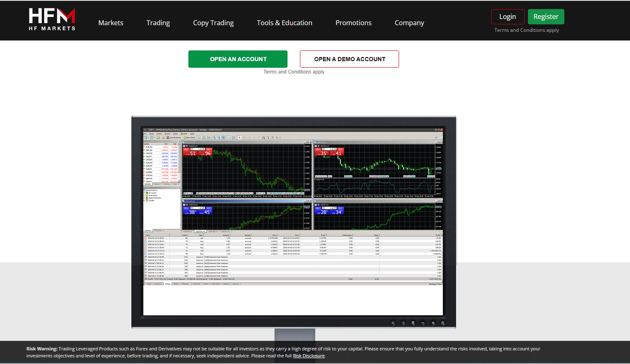Viewport: 630px width, 364px height.
Task: Open the Charts menu in MetaTrader
Action: [167, 134]
